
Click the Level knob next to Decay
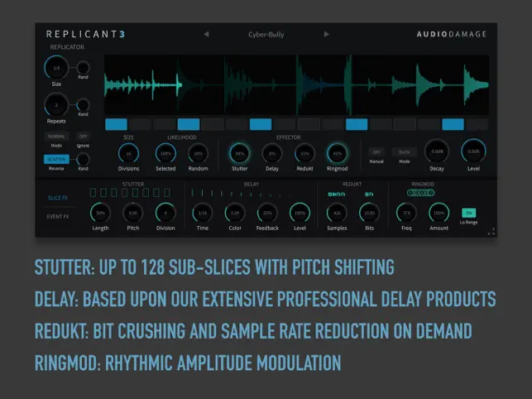tap(473, 151)
